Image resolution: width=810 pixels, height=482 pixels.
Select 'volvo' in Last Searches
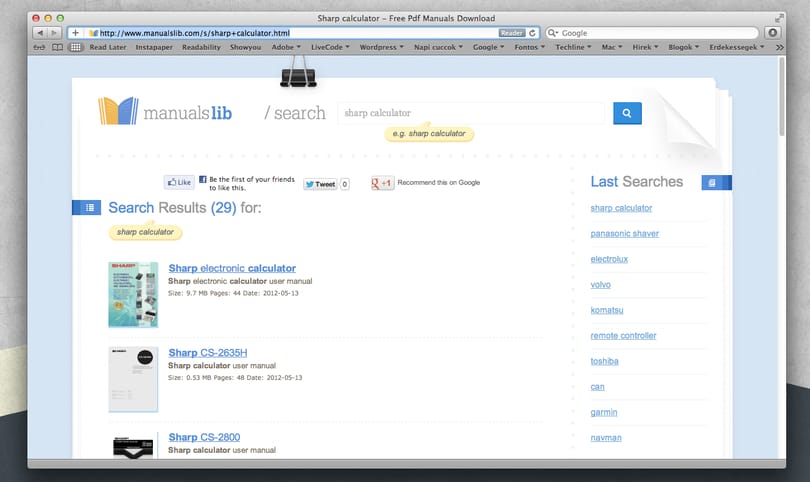coord(600,285)
